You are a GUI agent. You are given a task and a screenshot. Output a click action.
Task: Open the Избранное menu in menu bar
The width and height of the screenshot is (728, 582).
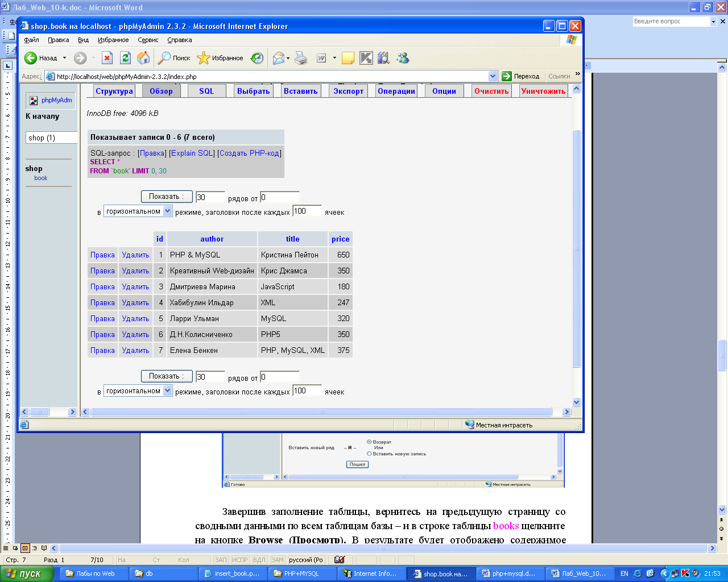(113, 40)
